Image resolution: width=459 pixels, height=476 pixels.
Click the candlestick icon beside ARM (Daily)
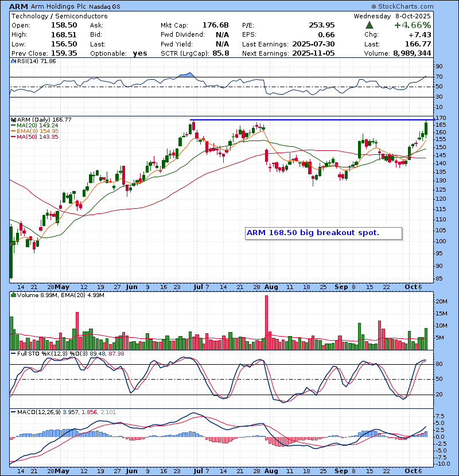point(13,120)
